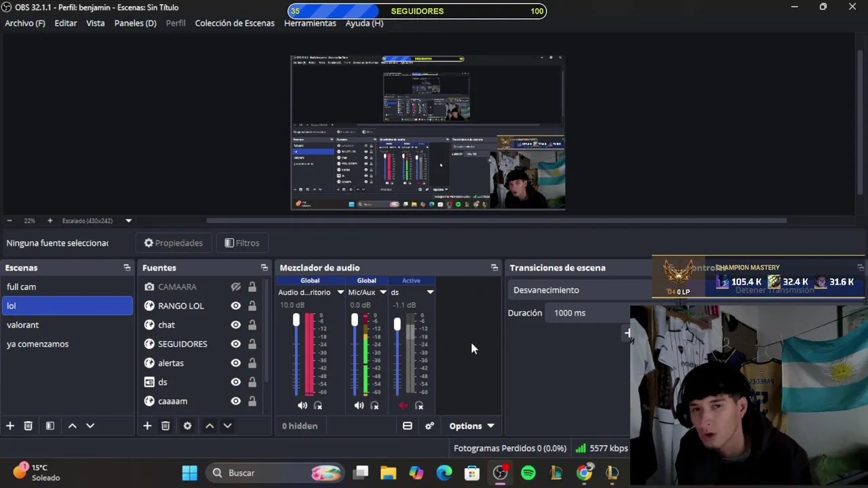Open File Explorer from the taskbar
Screen dimensions: 868x488
point(388,473)
